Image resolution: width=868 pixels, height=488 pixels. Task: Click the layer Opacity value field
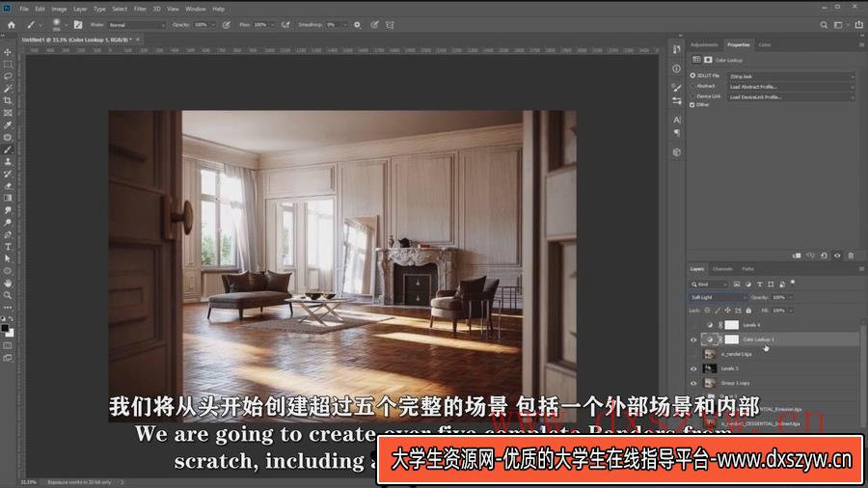pos(779,298)
